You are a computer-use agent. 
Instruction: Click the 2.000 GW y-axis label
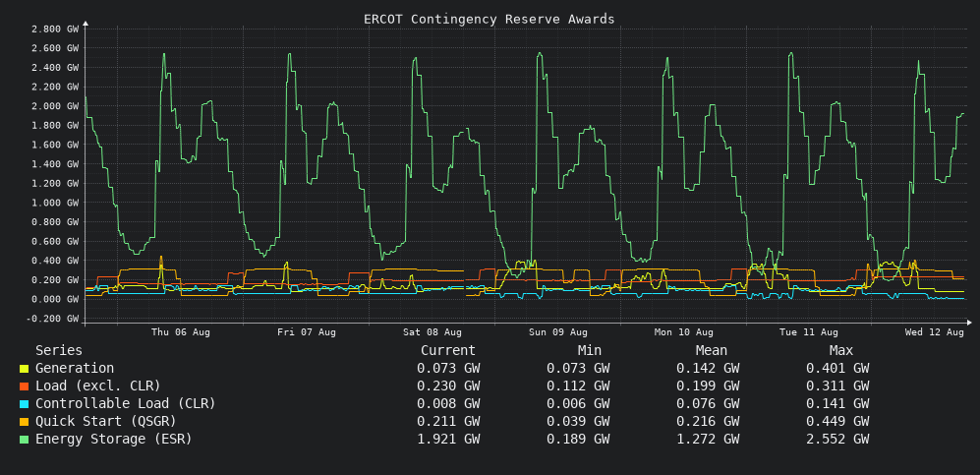54,106
